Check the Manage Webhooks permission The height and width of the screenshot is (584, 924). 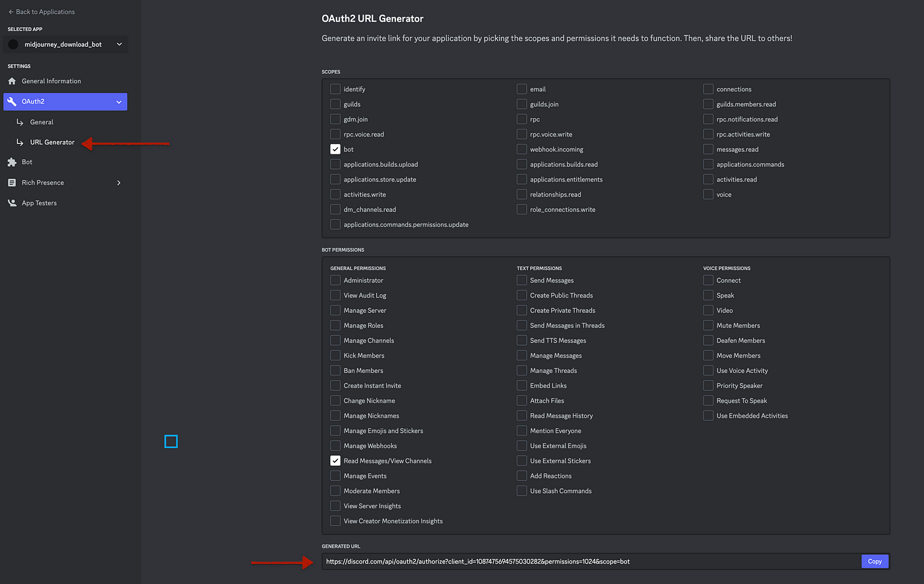tap(335, 446)
